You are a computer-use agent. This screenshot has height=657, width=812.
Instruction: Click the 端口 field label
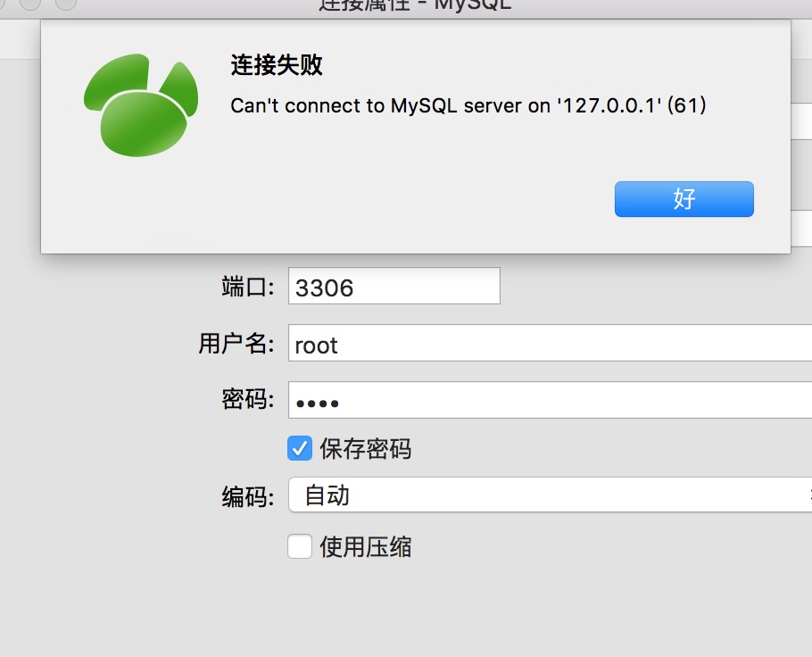point(247,287)
